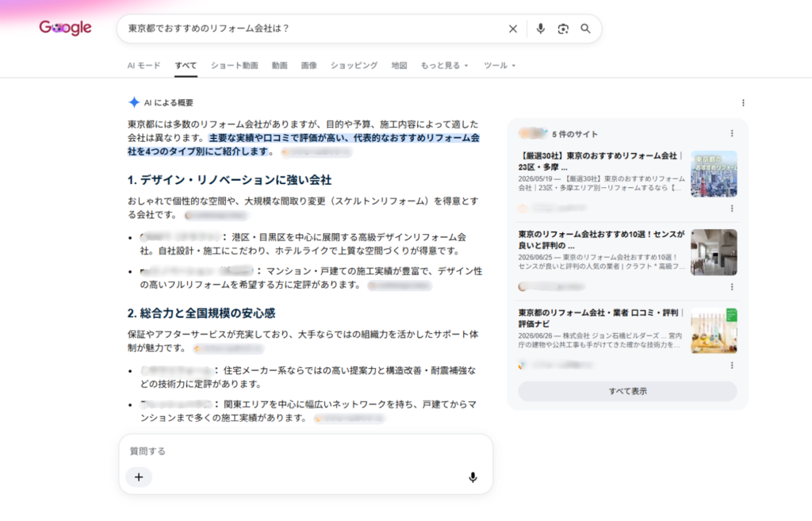Screen dimensions: 812x521
Task: Click source chip after る会社です
Action: point(216,215)
